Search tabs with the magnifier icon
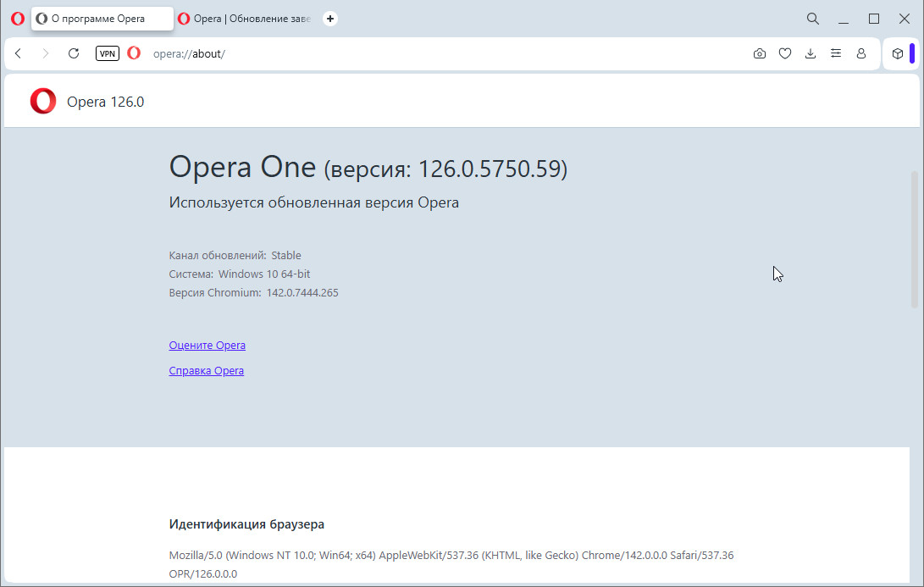The width and height of the screenshot is (924, 587). coord(813,19)
